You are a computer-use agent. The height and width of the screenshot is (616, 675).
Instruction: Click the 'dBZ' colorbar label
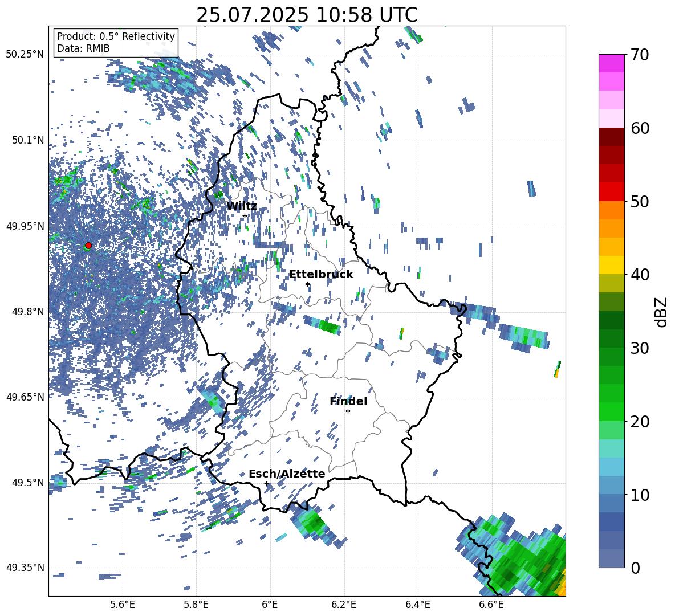pos(661,311)
